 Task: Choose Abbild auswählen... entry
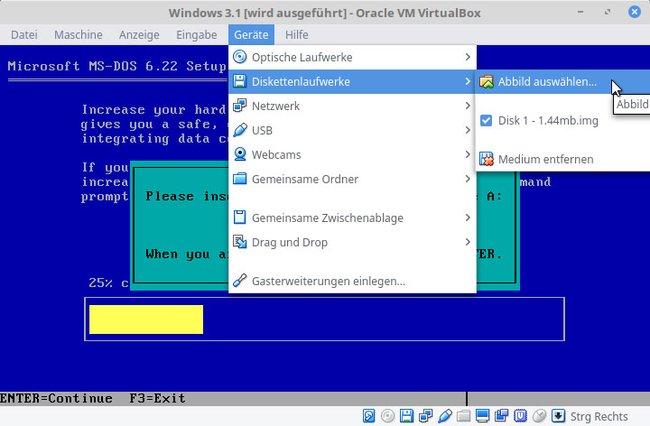point(563,82)
